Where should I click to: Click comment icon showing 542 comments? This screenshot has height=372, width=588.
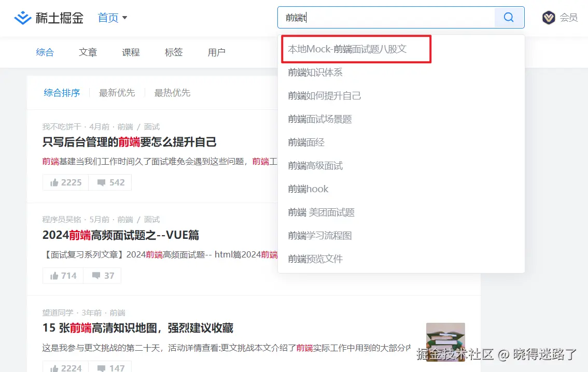(x=101, y=182)
